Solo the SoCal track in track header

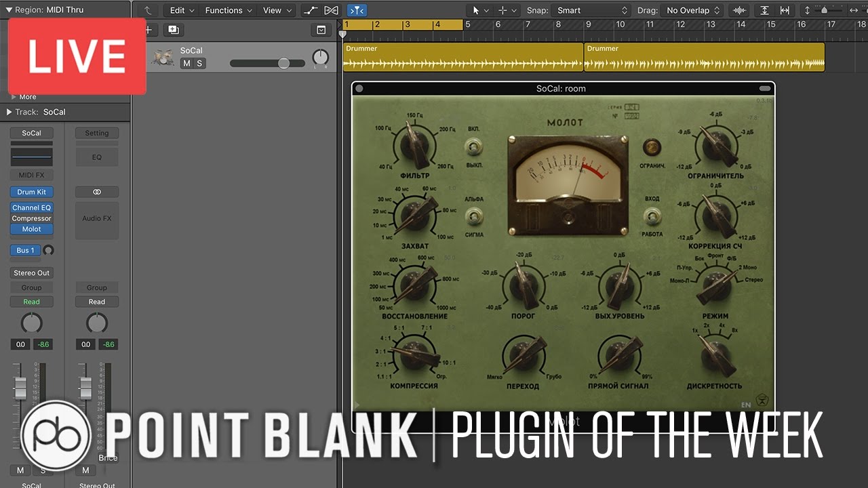click(x=199, y=63)
